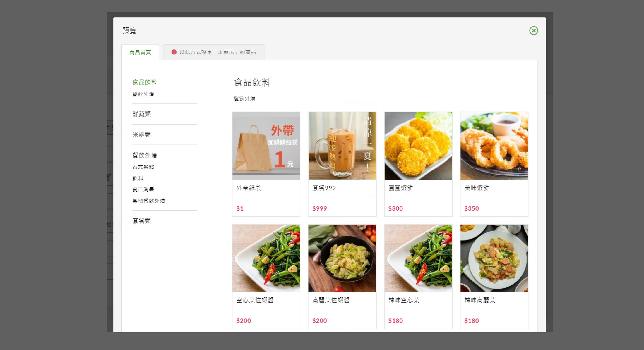
Task: Open 套餐999 milk tea product image
Action: click(342, 146)
